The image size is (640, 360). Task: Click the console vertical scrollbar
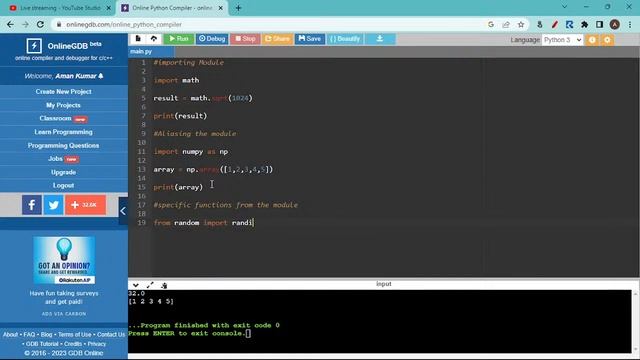tap(636, 321)
